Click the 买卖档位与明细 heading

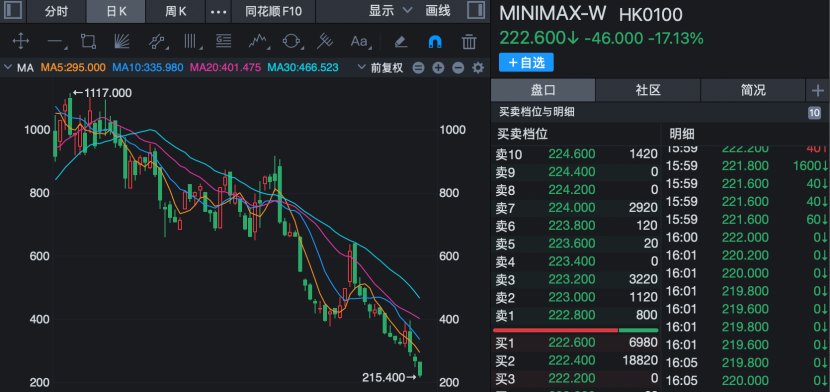[x=537, y=112]
